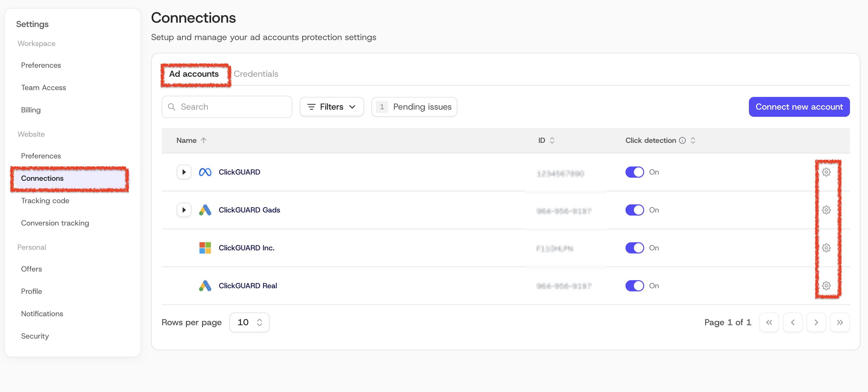
Task: Go to the previous page
Action: [x=792, y=323]
